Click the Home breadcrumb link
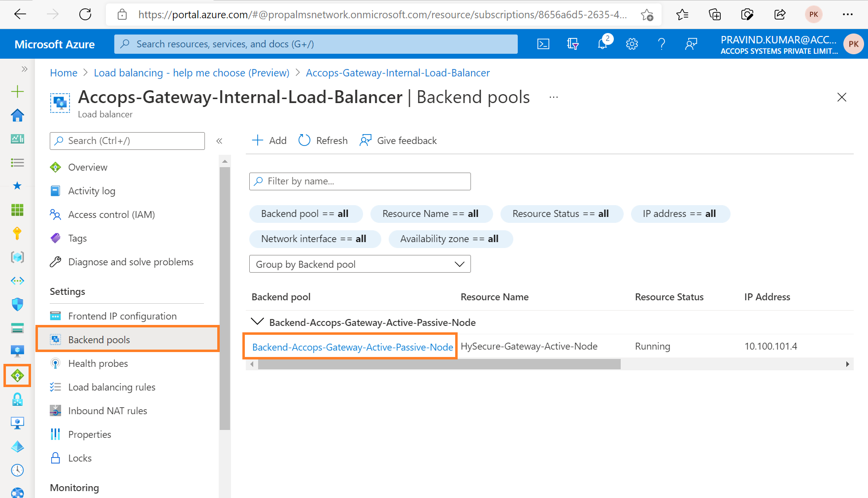 (64, 73)
